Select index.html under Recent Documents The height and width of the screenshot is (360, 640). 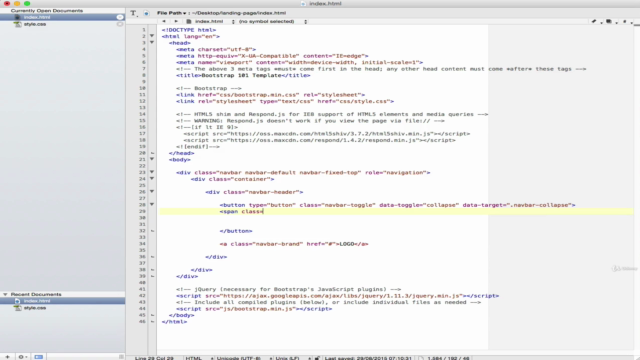[x=62, y=301]
